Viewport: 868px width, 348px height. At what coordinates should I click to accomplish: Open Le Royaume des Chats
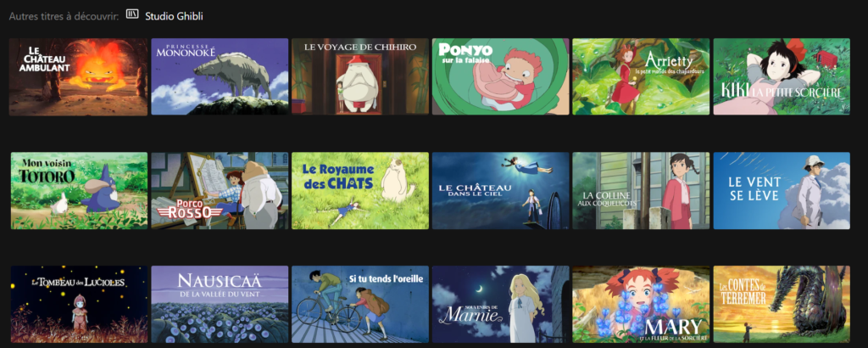point(360,191)
